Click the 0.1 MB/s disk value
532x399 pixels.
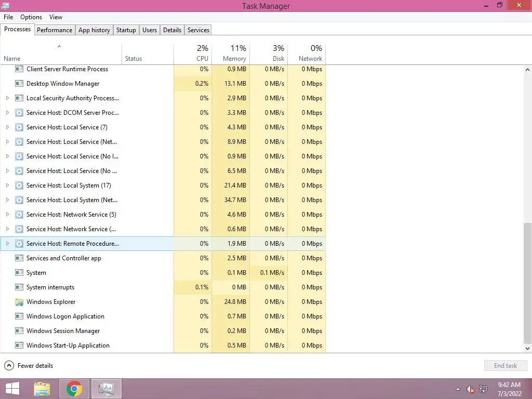[x=272, y=273]
